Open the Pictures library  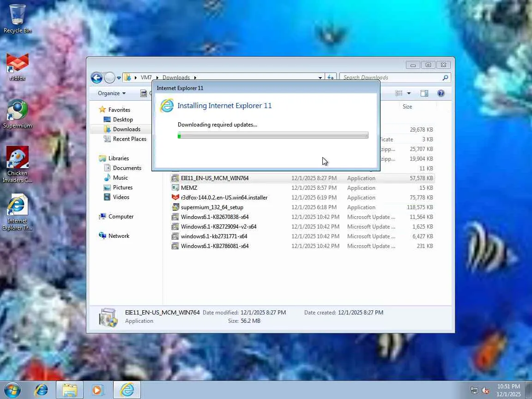tap(122, 187)
